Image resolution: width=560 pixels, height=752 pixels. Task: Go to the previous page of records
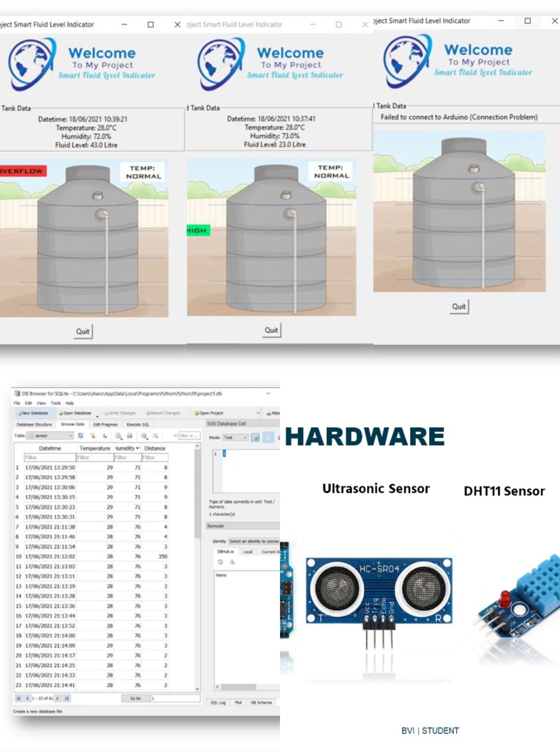click(27, 698)
